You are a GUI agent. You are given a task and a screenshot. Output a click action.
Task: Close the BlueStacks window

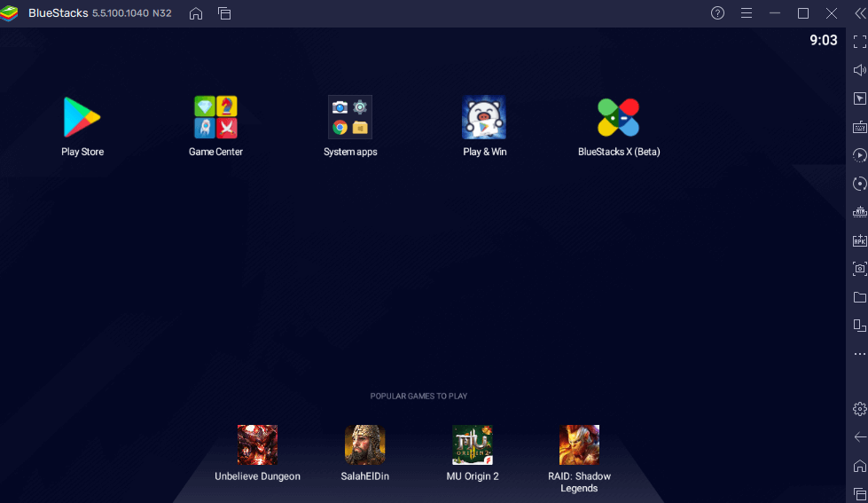[x=832, y=13]
